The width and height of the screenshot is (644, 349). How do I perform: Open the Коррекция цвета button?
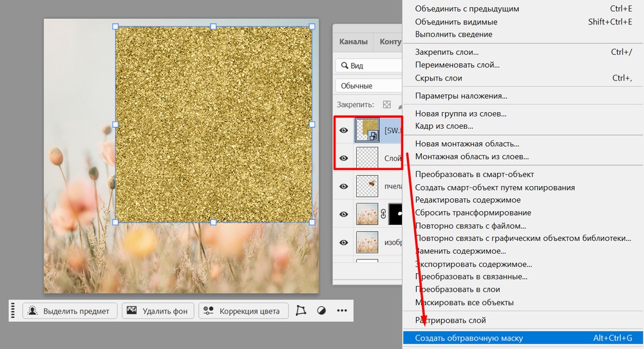tap(243, 311)
